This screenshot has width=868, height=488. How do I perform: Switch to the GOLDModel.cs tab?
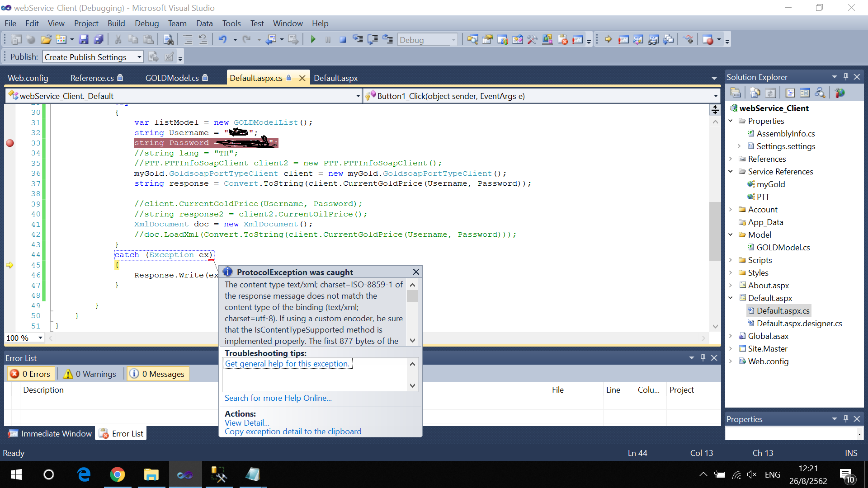coord(176,78)
